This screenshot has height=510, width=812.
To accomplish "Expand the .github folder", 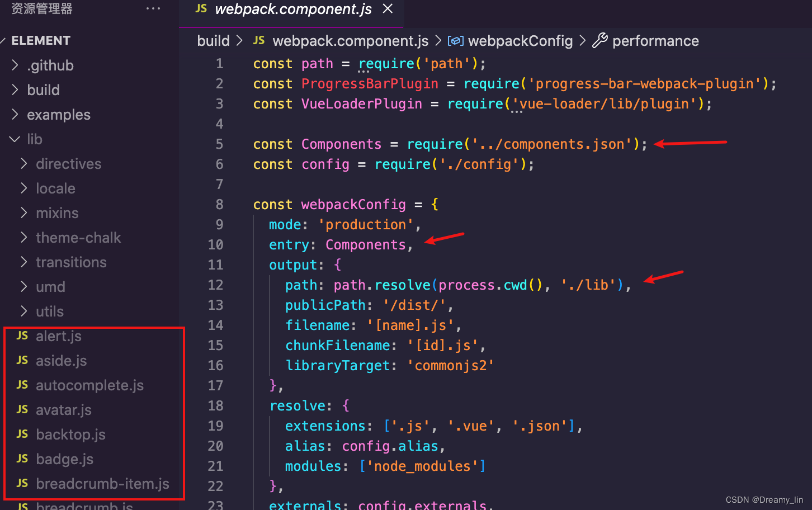I will tap(50, 65).
